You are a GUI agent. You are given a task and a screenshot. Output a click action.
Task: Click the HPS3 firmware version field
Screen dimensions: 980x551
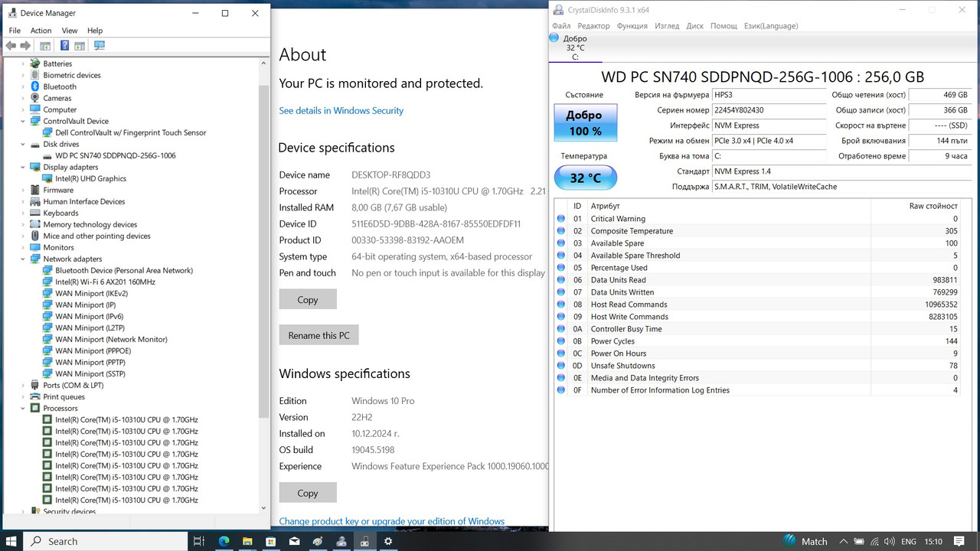point(769,95)
